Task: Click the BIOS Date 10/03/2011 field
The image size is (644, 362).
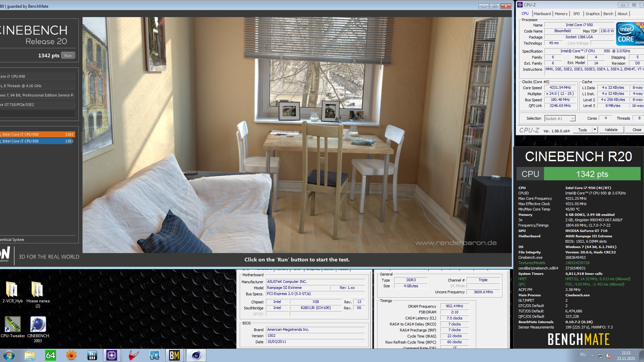Action: coord(316,342)
